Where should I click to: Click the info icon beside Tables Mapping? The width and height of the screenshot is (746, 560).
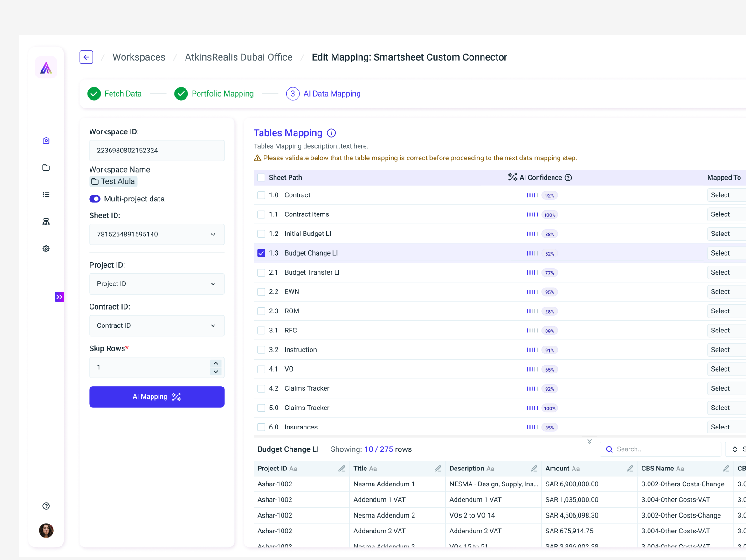tap(331, 133)
